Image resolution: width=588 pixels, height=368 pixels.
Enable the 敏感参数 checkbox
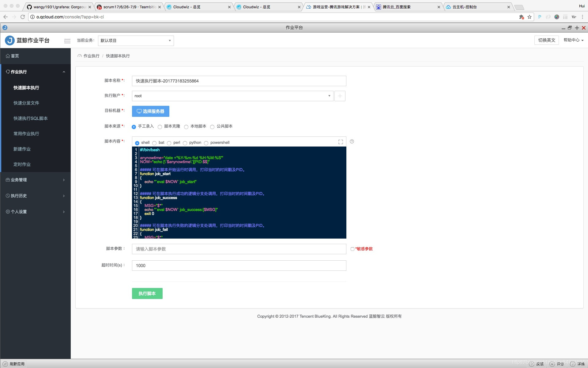352,249
